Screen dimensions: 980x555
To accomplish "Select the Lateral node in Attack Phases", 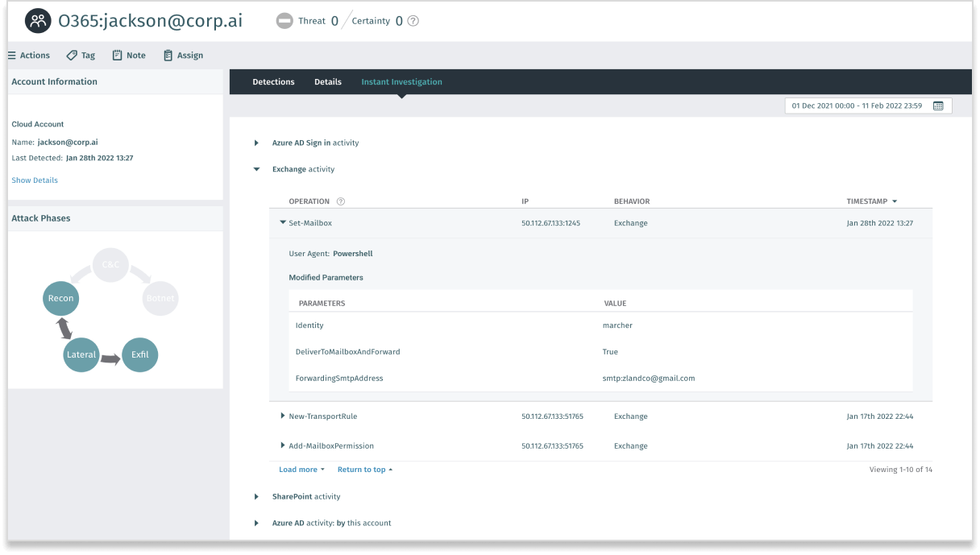I will (x=81, y=354).
